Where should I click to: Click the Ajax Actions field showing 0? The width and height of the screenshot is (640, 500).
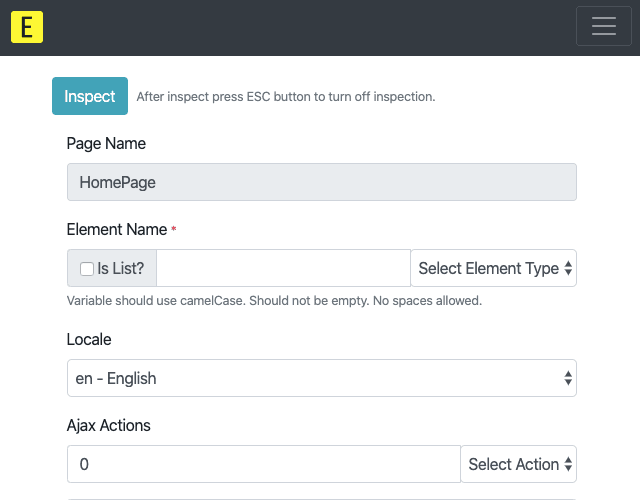264,464
